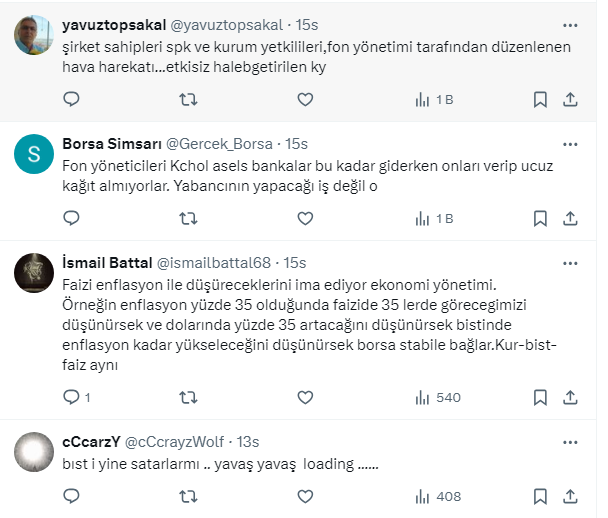Retweet yavuztopsakal's post
Viewport: 608px width, 518px height.
(x=187, y=99)
